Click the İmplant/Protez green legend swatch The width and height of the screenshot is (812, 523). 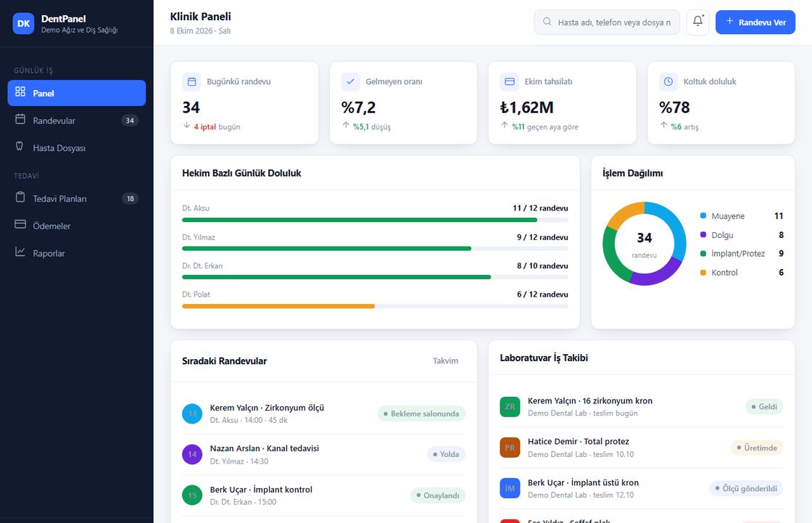pyautogui.click(x=703, y=253)
